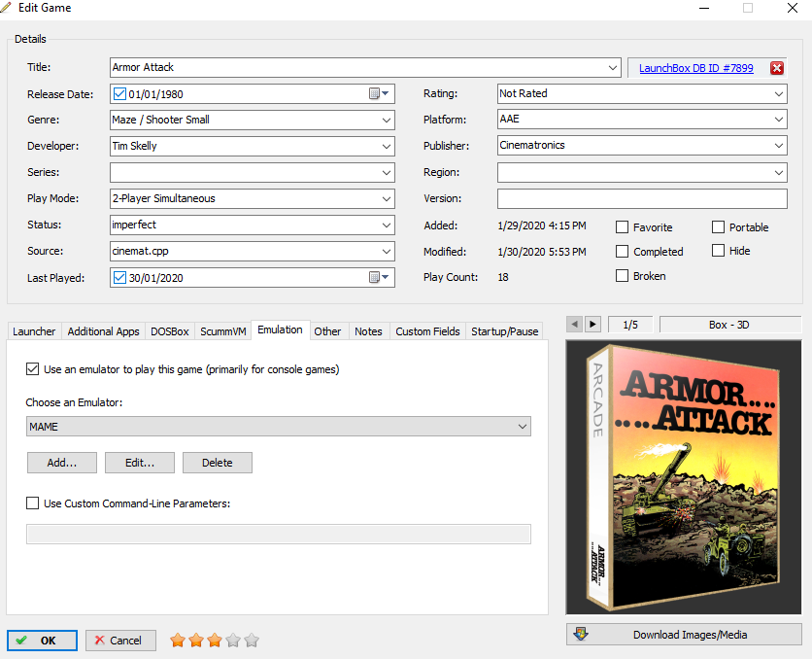The width and height of the screenshot is (812, 659).
Task: Remove the LaunchBox DB ID with red X icon
Action: click(x=777, y=68)
